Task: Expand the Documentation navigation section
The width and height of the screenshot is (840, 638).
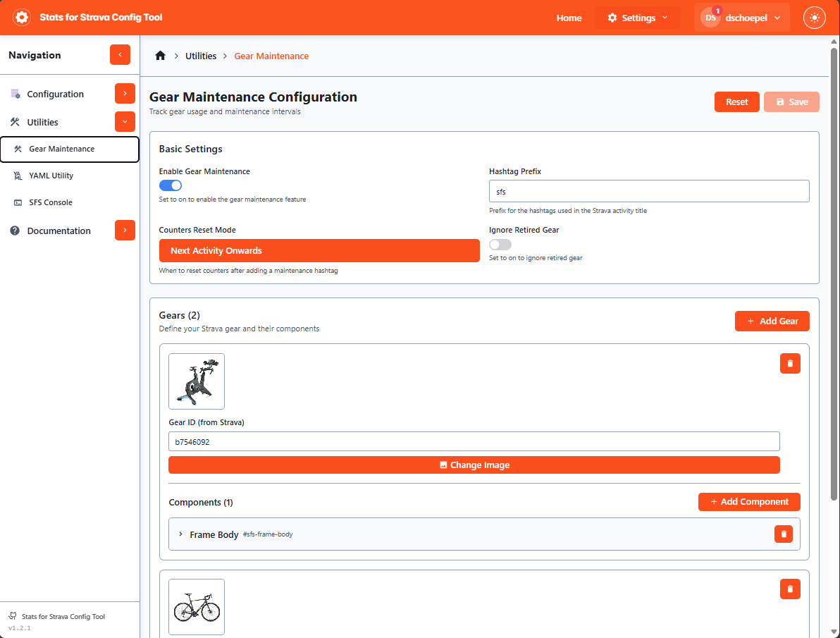Action: (x=125, y=231)
